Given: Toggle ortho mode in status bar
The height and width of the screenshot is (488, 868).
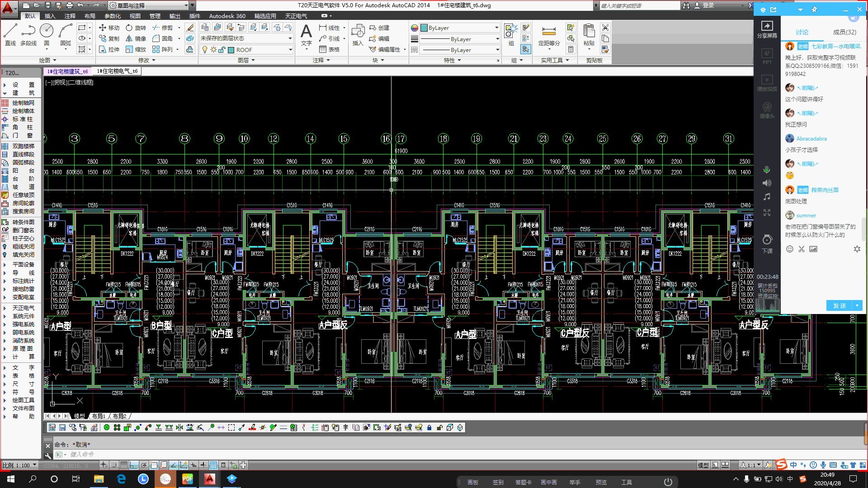Looking at the screenshot, I should pos(134,465).
